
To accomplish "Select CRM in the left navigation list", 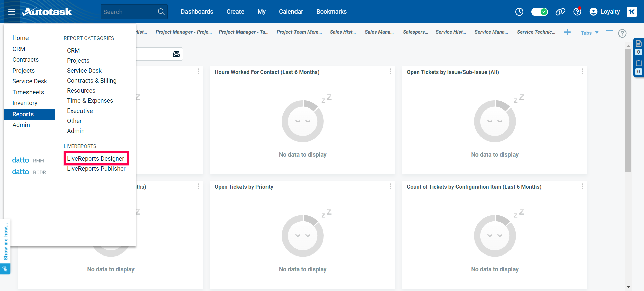I will pos(19,49).
